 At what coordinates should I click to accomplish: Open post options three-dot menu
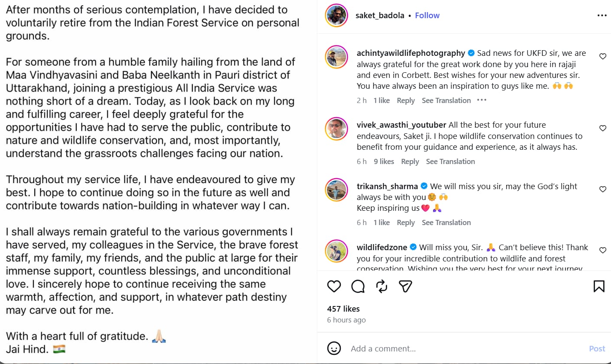point(602,15)
